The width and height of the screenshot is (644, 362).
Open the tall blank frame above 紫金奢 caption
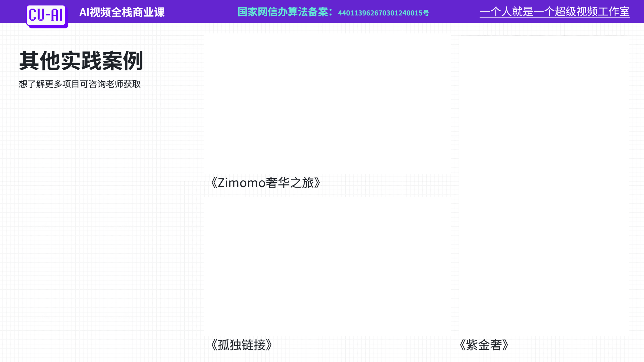click(x=544, y=185)
